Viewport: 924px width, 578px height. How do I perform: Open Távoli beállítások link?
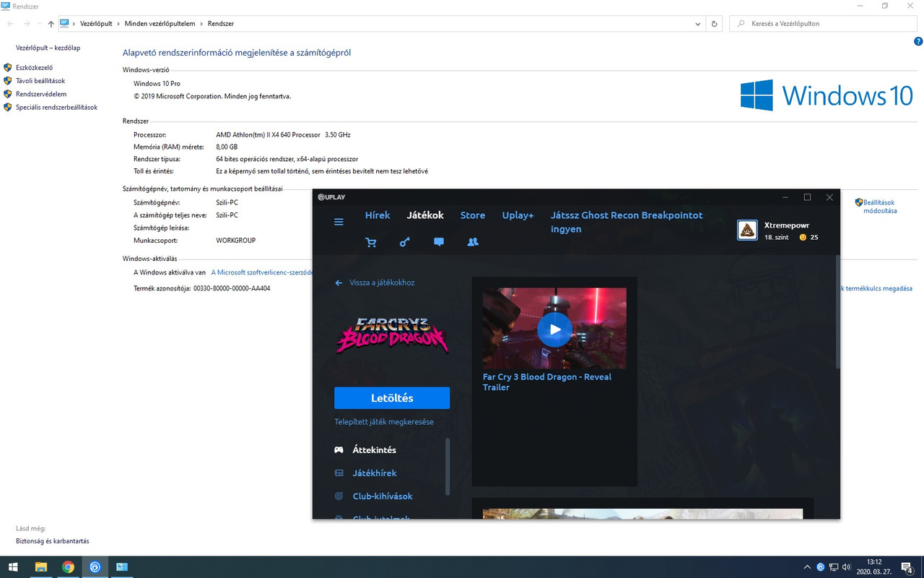pyautogui.click(x=40, y=81)
